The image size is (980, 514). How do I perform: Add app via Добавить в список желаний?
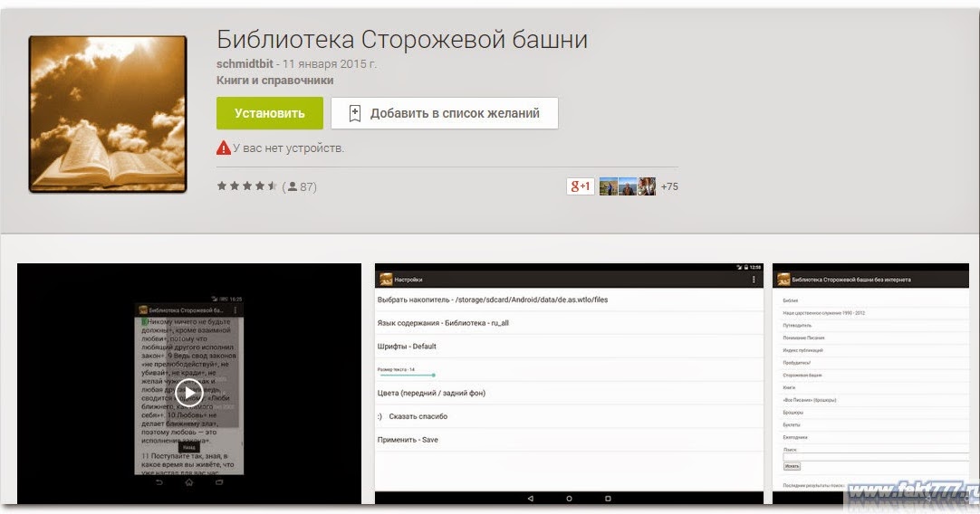[445, 113]
